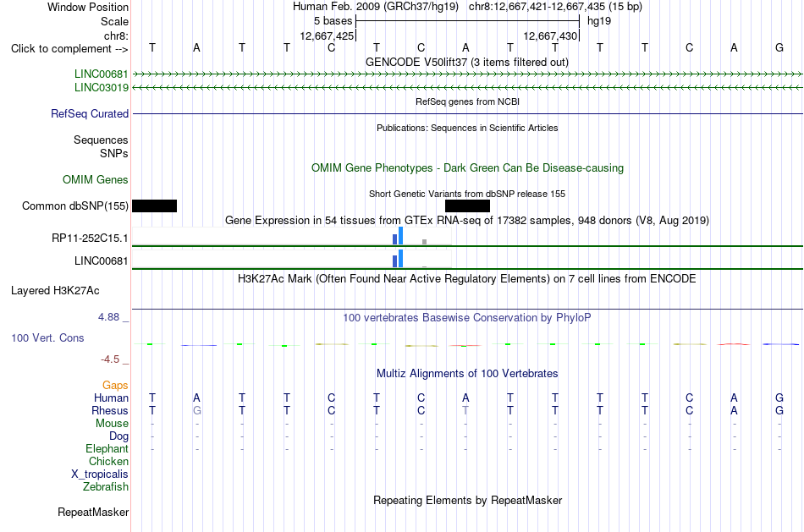Click the -4.5 PhyloP lower value
This screenshot has width=804, height=532.
(x=110, y=359)
